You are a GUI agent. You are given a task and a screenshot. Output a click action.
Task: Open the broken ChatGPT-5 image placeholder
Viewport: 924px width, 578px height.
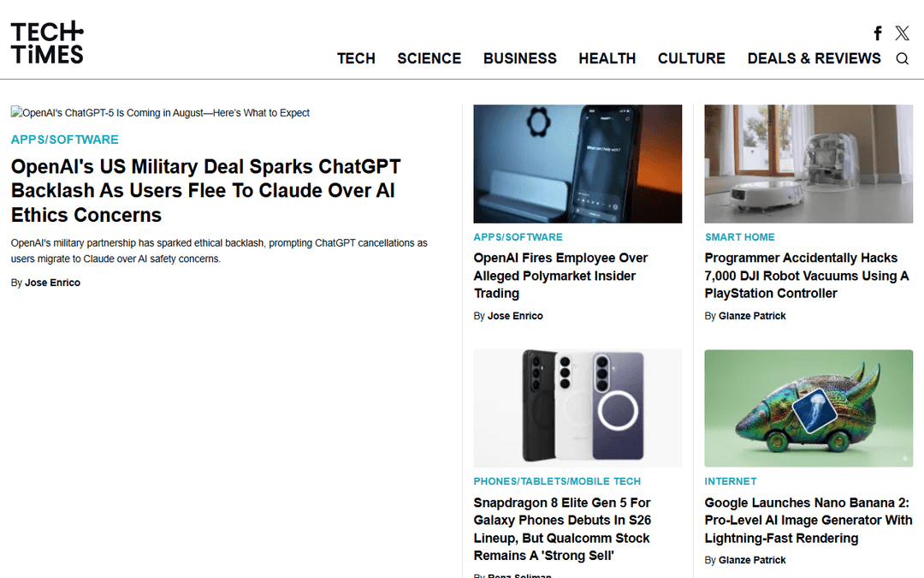[160, 113]
